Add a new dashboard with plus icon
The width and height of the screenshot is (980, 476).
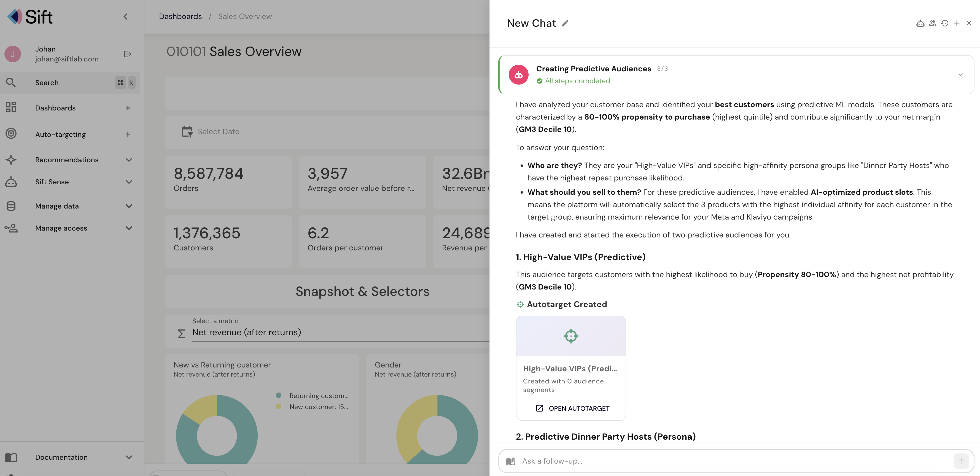[128, 108]
